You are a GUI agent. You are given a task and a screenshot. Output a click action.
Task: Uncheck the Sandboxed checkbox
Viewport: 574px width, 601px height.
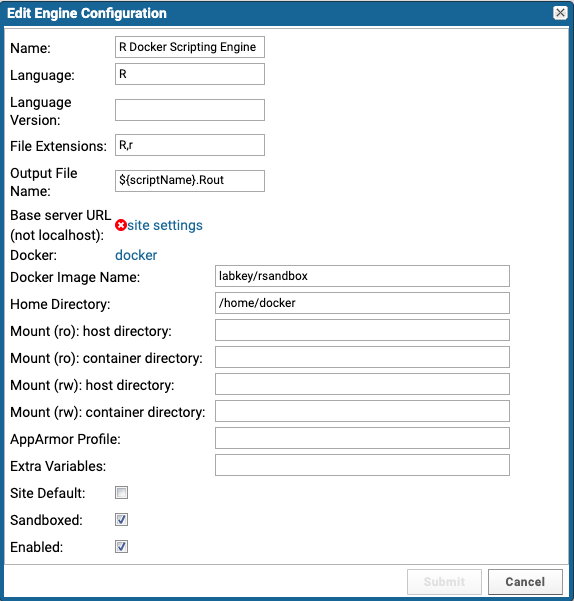[x=121, y=520]
